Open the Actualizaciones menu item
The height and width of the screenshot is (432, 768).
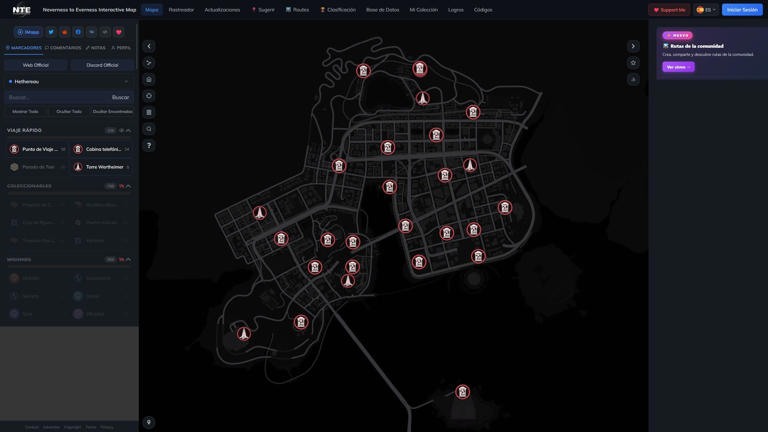pos(222,10)
